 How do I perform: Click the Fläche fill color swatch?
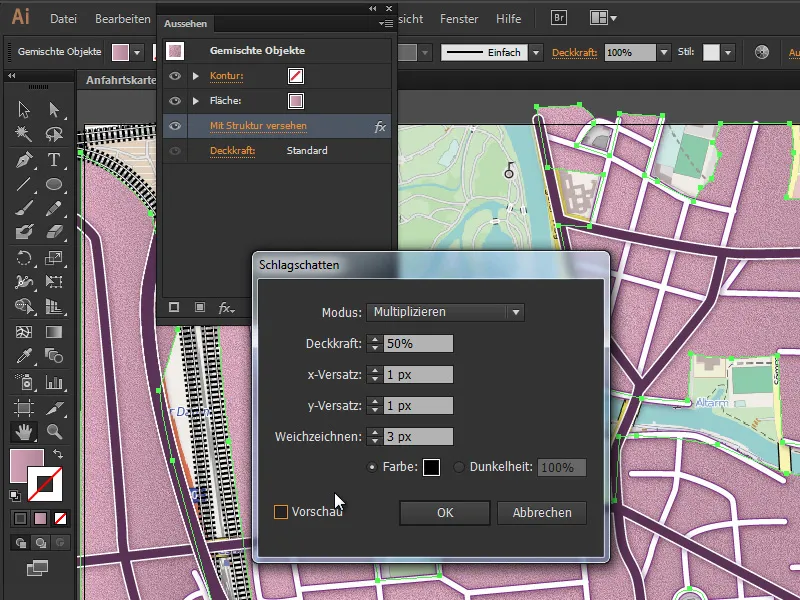tap(296, 101)
